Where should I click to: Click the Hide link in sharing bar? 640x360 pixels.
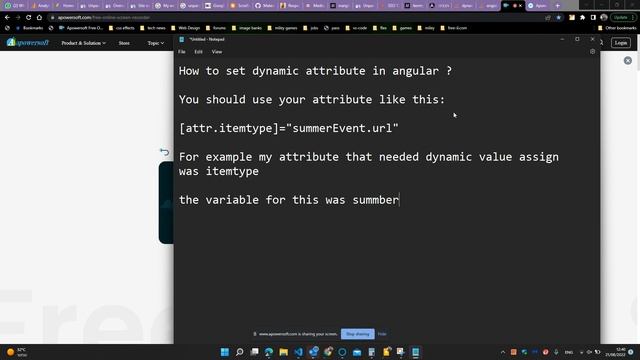(382, 334)
